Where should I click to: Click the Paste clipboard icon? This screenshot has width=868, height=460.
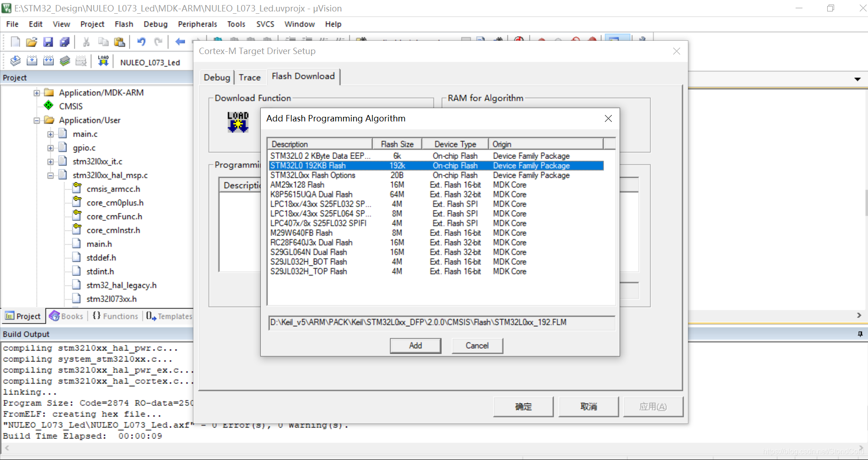point(120,42)
